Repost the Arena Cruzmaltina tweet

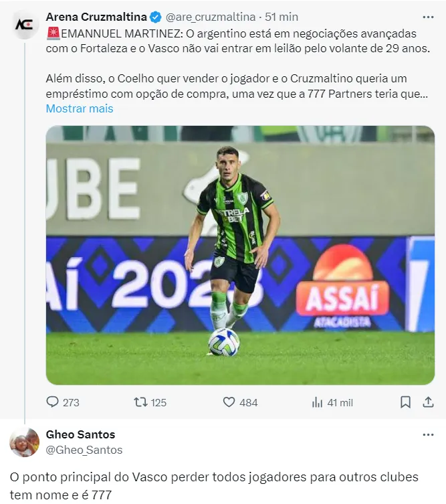point(140,402)
